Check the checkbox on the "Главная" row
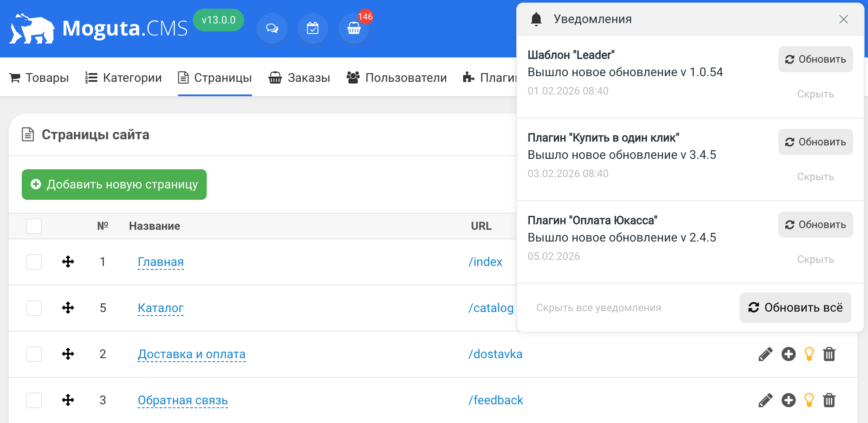Screen dimensions: 868x423 coord(34,262)
